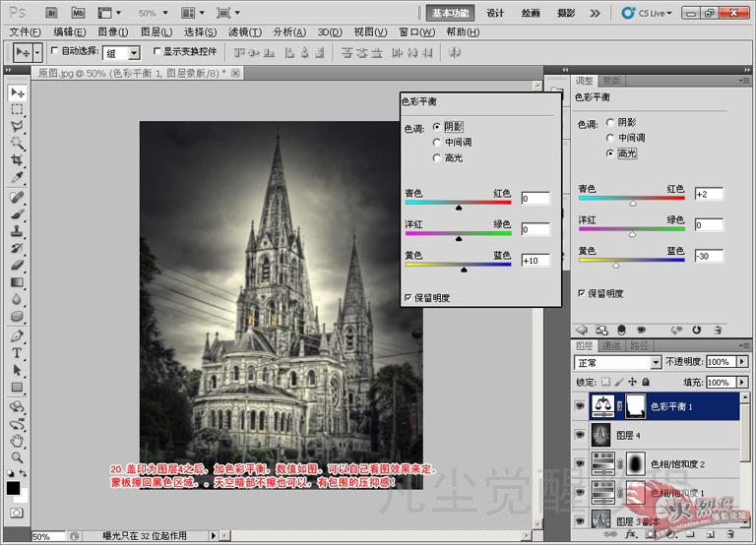
Task: Open the 图像(I) menu
Action: tap(113, 32)
